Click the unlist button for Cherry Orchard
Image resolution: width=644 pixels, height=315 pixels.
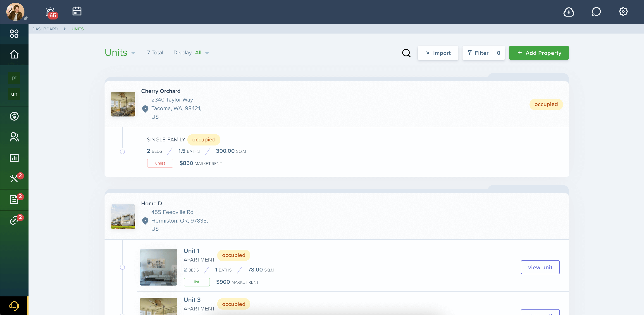pos(160,163)
